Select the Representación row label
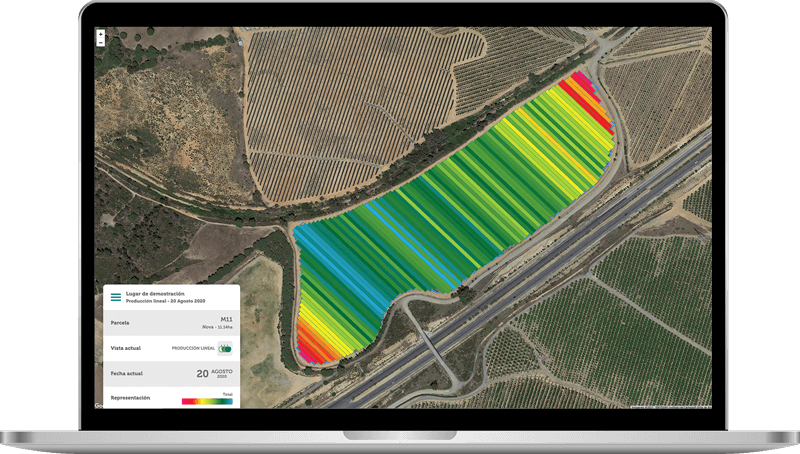Viewport: 800px width, 454px height. coord(130,397)
